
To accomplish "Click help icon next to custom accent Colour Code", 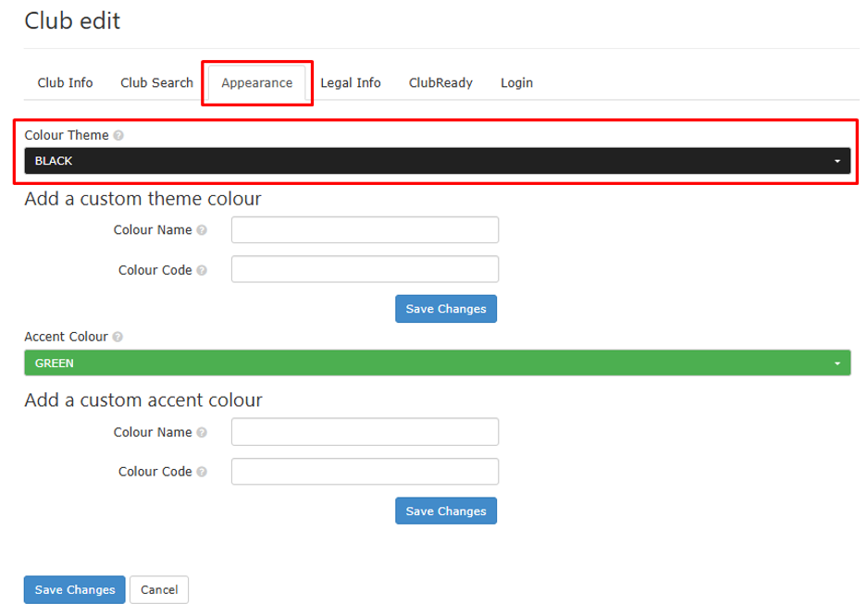I will (x=202, y=473).
